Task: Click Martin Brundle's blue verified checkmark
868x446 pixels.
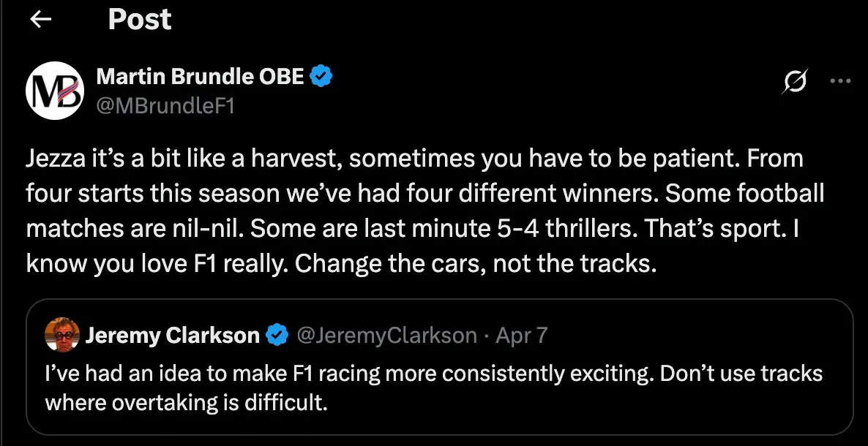Action: (321, 75)
